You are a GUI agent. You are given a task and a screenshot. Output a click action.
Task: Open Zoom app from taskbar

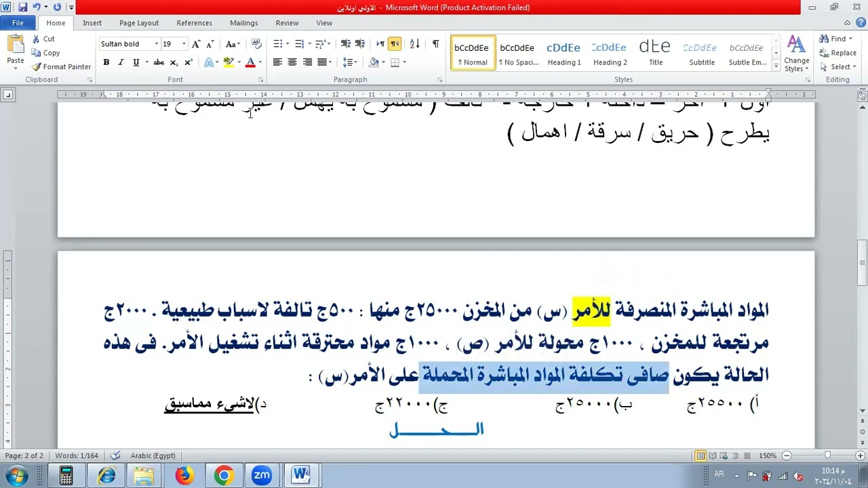262,475
